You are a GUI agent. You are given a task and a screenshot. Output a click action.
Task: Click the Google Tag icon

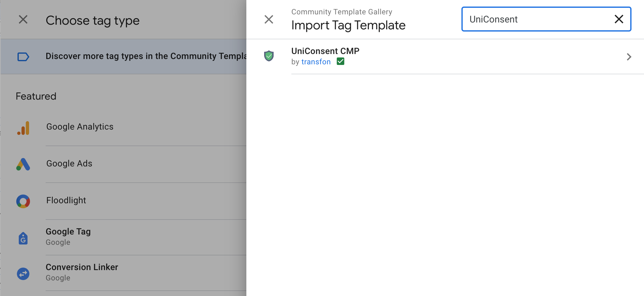pos(23,238)
